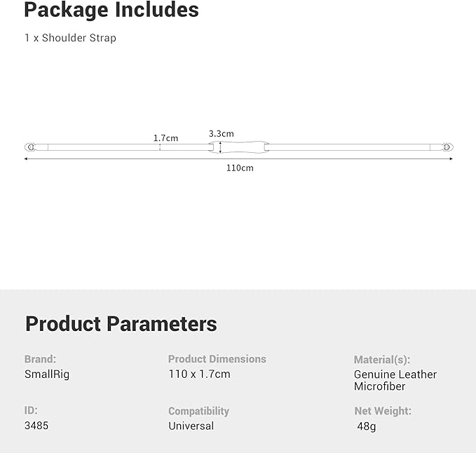Image resolution: width=476 pixels, height=453 pixels.
Task: Click the 1.7cm width label
Action: [x=165, y=138]
